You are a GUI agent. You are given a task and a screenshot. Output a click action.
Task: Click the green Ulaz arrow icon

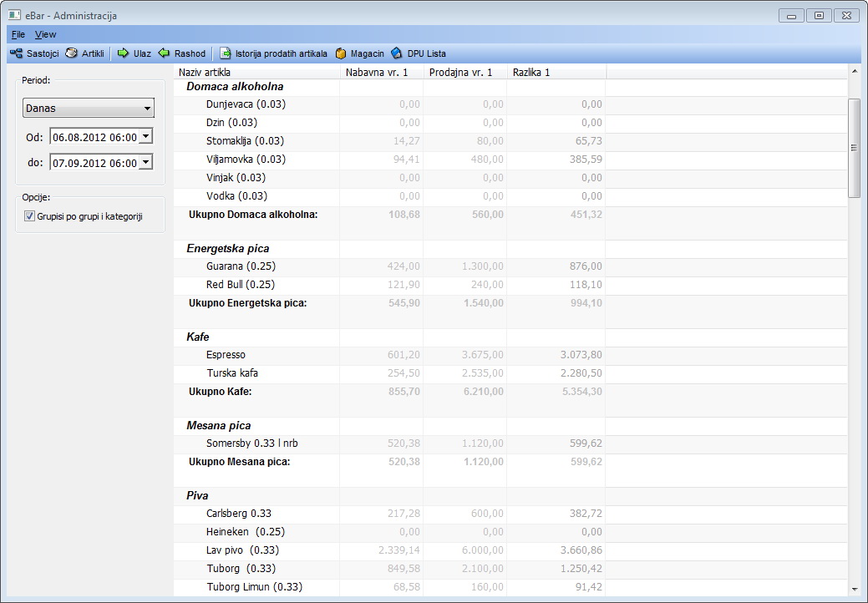(123, 53)
